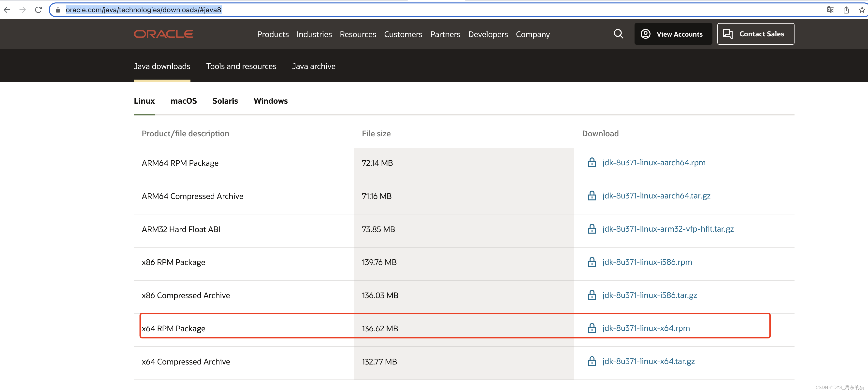Screen dimensions: 868x392
Task: Click the browser address bar URL
Action: click(x=144, y=10)
